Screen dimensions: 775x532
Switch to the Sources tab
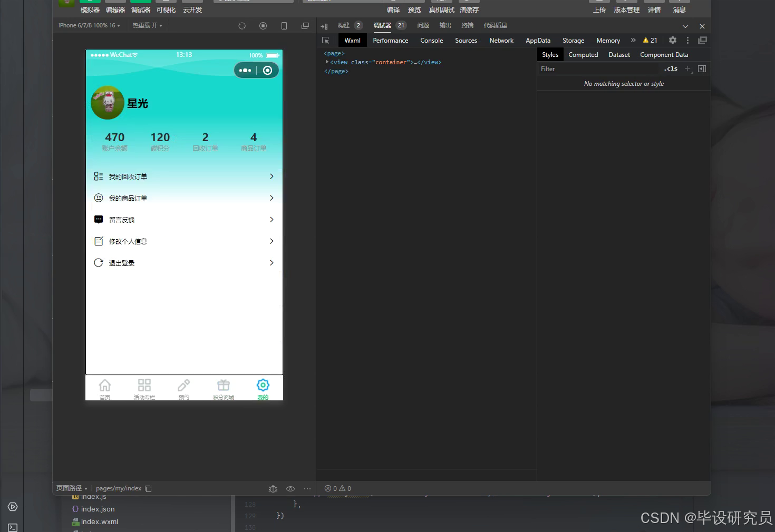pos(466,41)
